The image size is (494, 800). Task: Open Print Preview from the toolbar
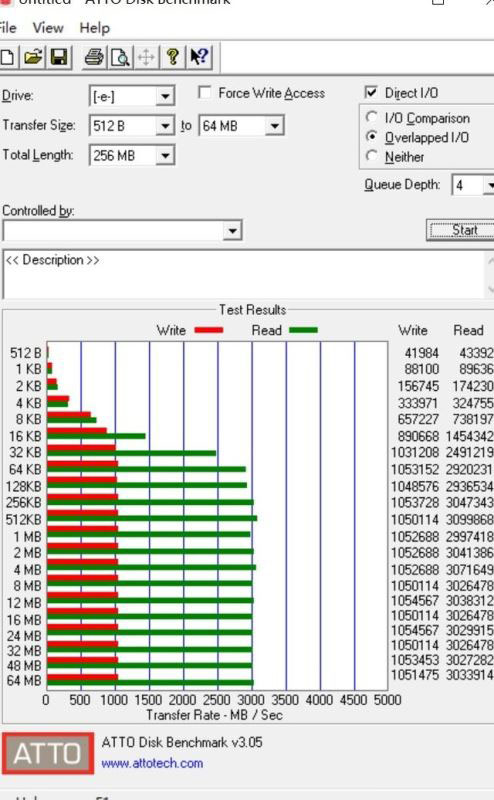[x=120, y=57]
